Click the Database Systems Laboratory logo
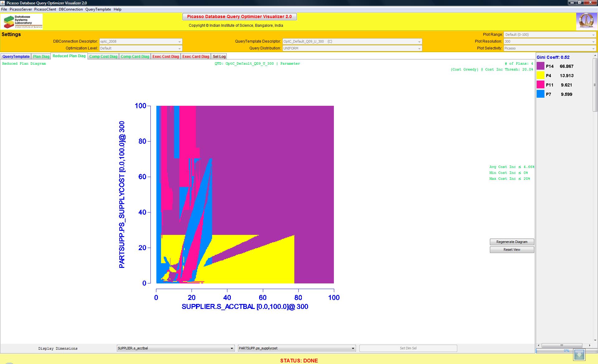598x364 pixels. pyautogui.click(x=22, y=21)
